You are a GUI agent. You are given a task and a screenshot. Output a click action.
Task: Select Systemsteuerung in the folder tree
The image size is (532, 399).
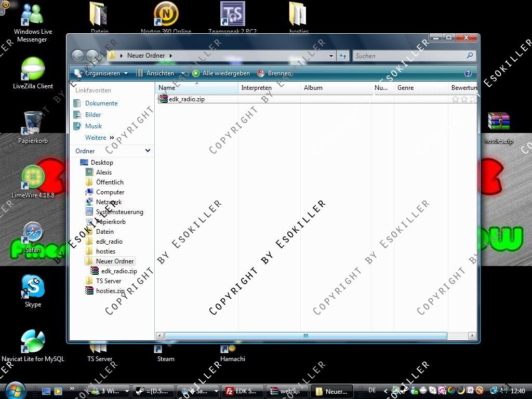point(119,212)
